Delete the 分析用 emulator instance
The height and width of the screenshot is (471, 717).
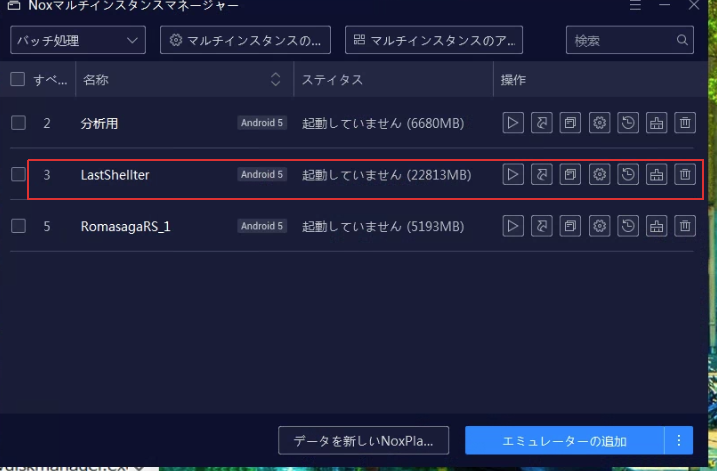point(685,123)
